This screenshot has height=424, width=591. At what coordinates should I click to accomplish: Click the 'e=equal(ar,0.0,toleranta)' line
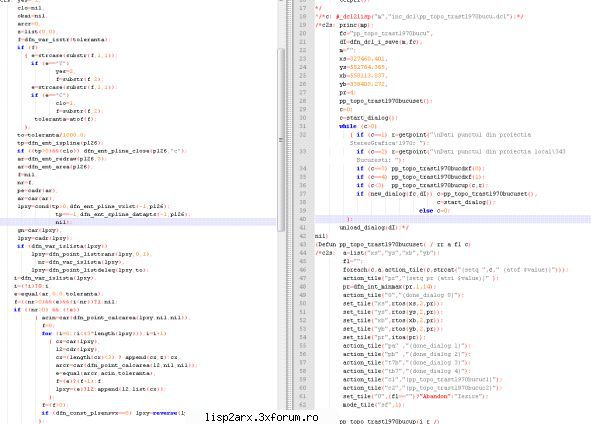[58, 294]
